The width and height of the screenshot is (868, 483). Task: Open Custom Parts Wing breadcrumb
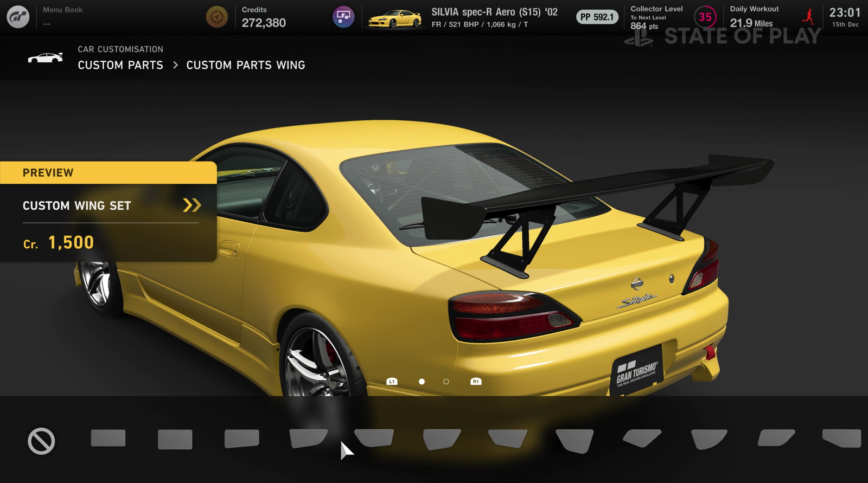coord(245,65)
